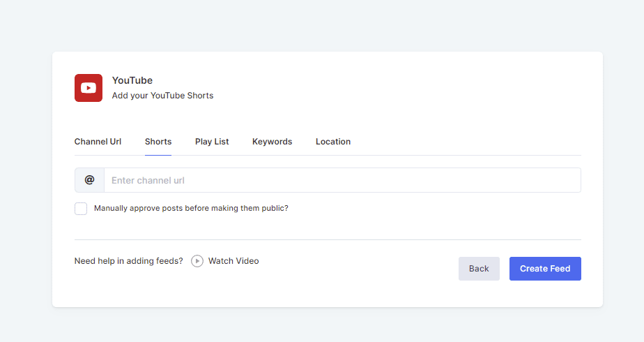
Task: Select the Shorts tab
Action: point(158,142)
